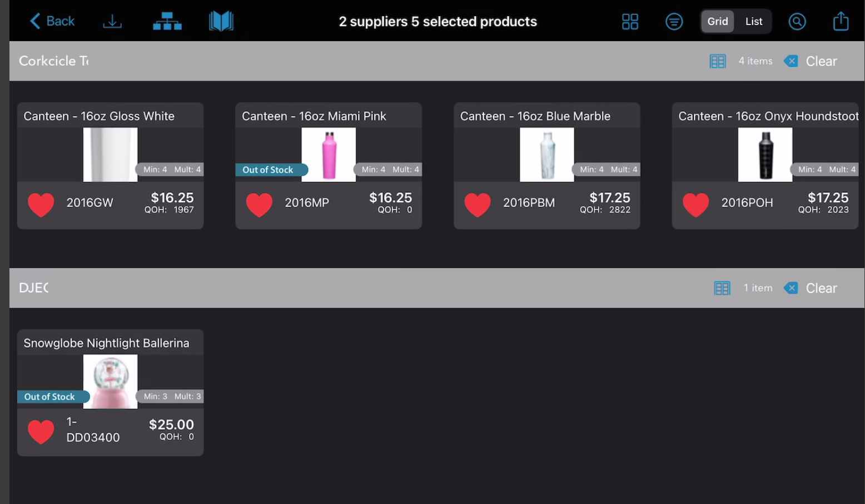865x504 pixels.
Task: Tap the DJECO supplier name
Action: pos(33,288)
